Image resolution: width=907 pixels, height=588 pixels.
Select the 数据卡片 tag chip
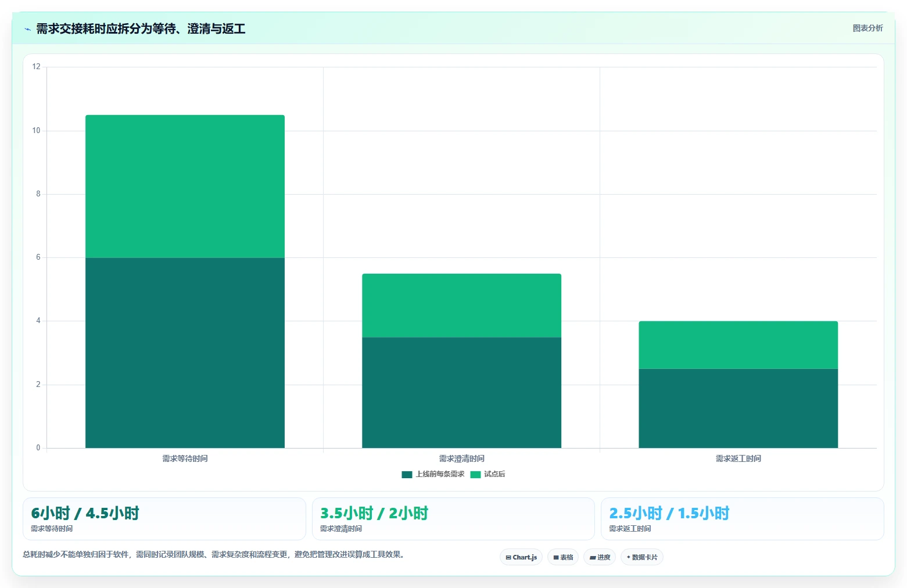pos(642,557)
